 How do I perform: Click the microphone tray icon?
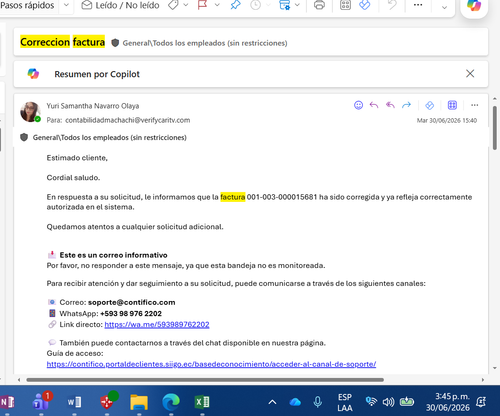pyautogui.click(x=318, y=402)
